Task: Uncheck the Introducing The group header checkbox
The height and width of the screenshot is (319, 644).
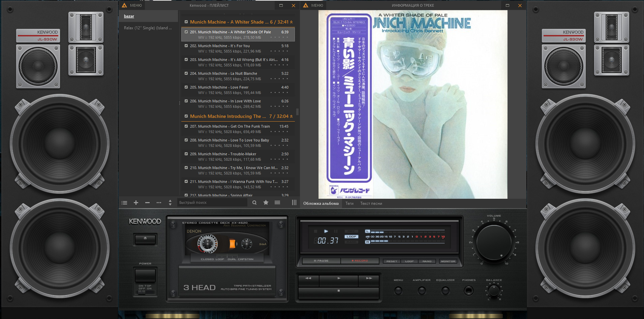Action: 186,116
